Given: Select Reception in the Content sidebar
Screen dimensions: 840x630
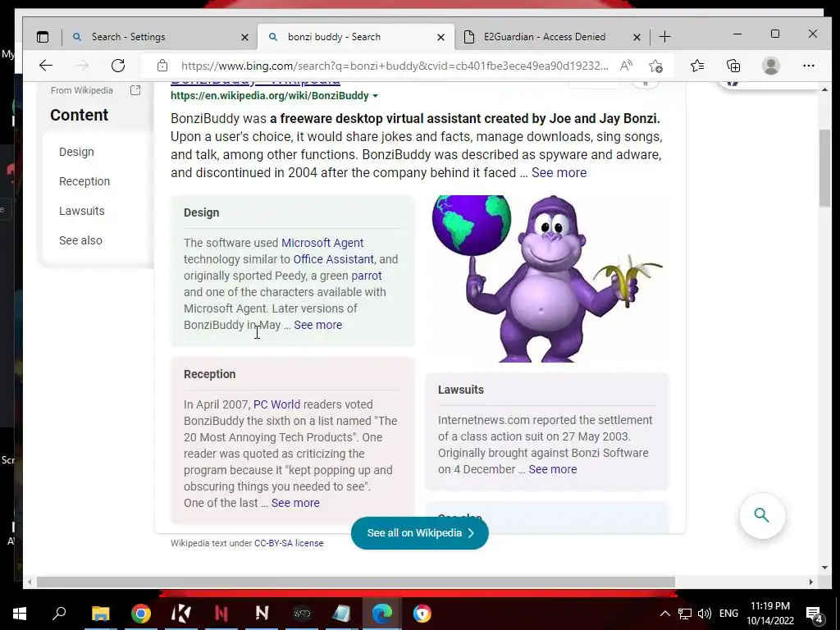Looking at the screenshot, I should pos(84,181).
